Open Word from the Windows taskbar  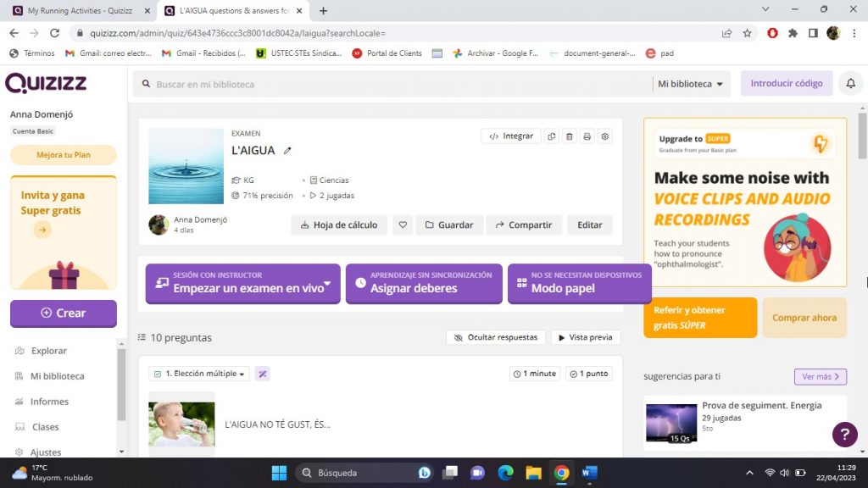(x=590, y=473)
